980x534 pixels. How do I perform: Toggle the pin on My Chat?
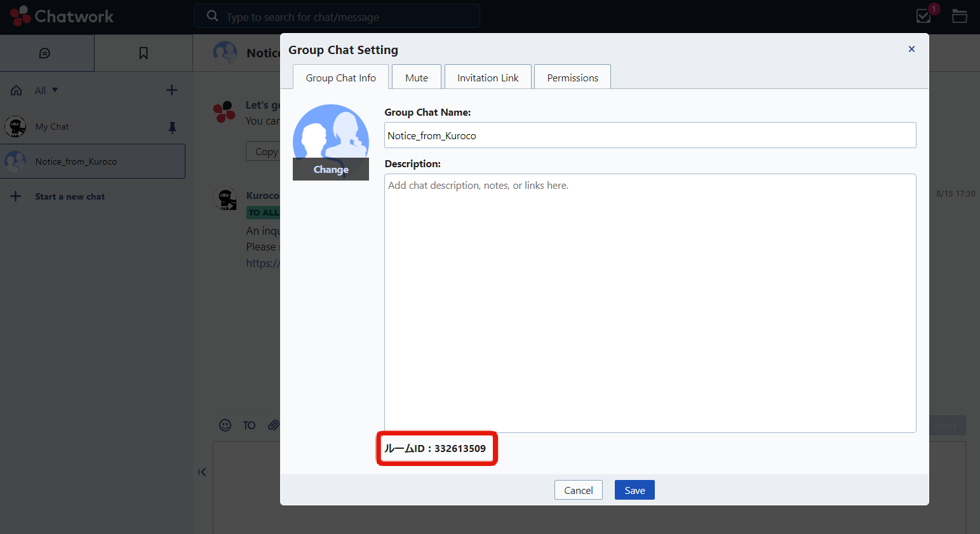click(x=171, y=128)
